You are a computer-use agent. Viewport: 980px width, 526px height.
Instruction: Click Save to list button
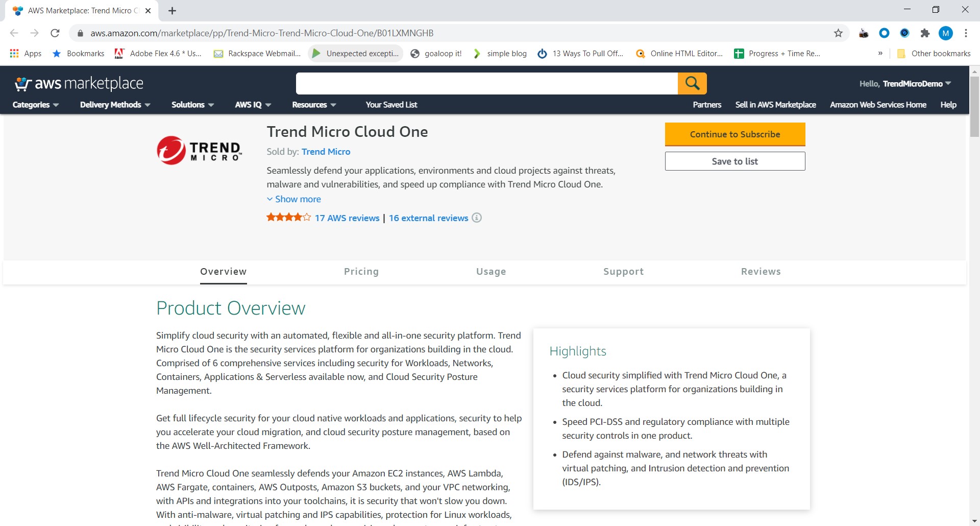(735, 161)
